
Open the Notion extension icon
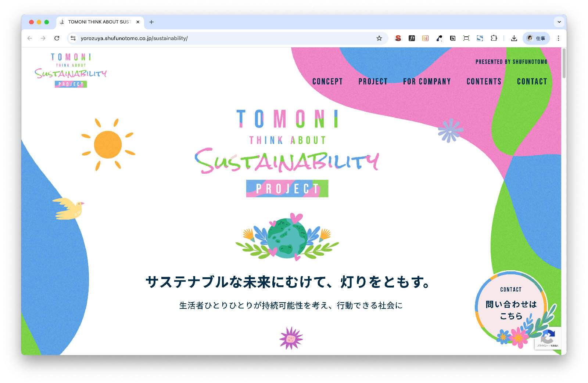click(453, 38)
